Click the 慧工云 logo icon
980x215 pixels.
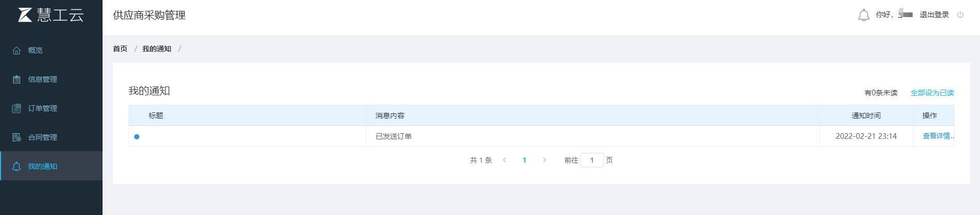click(x=25, y=15)
